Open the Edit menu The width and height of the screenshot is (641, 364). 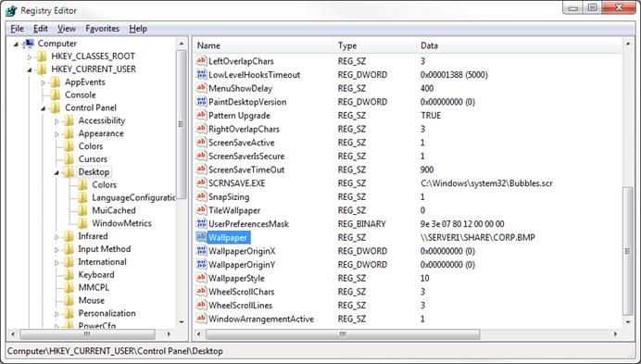tap(41, 29)
